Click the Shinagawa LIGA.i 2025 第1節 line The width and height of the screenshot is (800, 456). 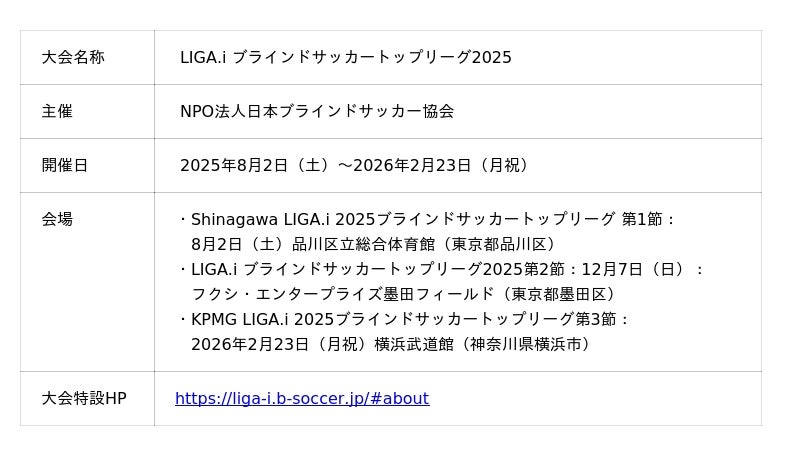[x=433, y=220]
